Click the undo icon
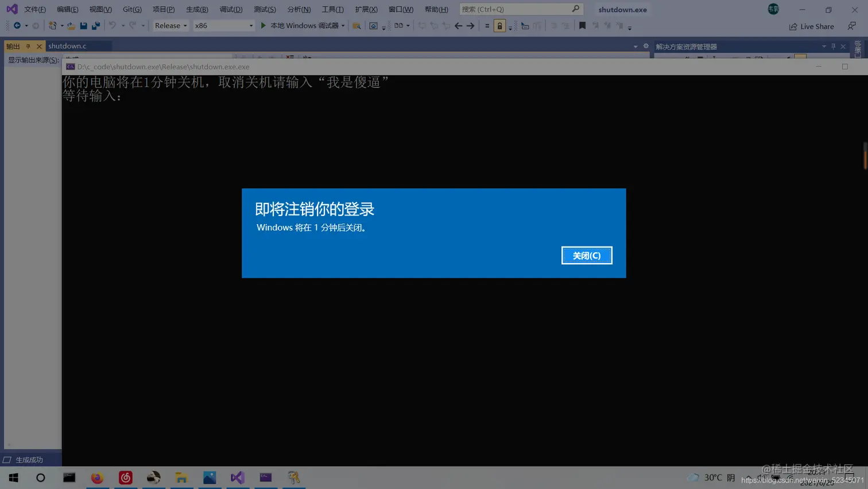 pos(113,26)
